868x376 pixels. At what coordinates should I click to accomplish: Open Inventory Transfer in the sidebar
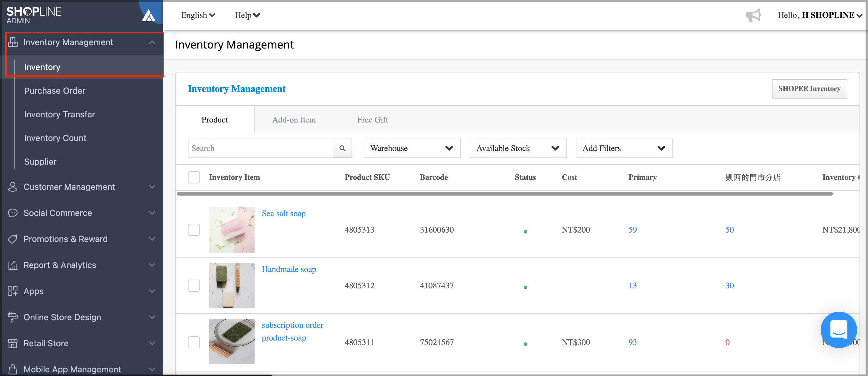point(59,114)
